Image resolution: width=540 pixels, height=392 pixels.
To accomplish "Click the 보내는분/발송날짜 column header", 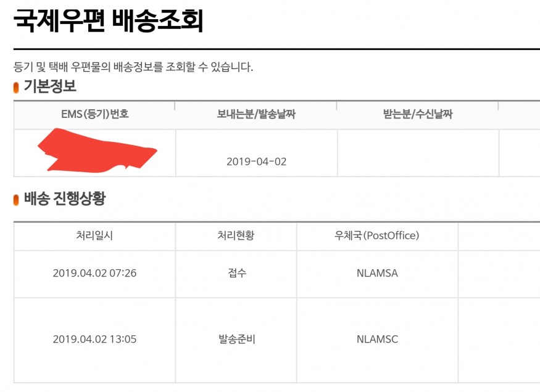I will [256, 114].
